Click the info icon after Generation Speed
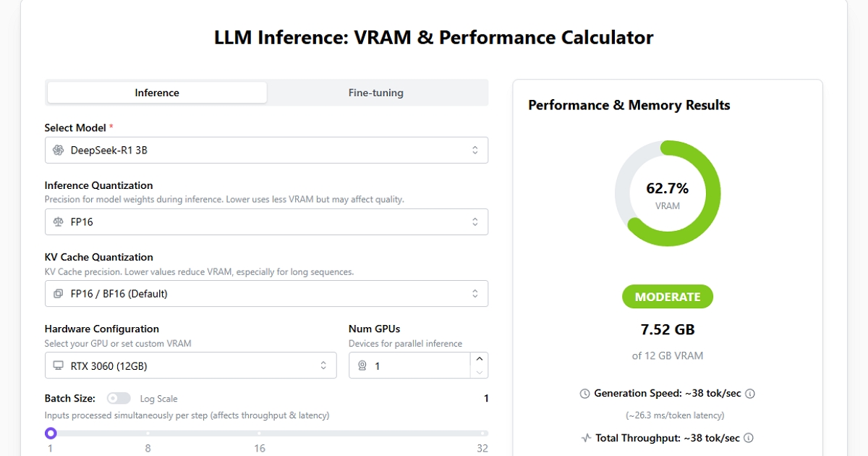The width and height of the screenshot is (868, 456). [750, 394]
